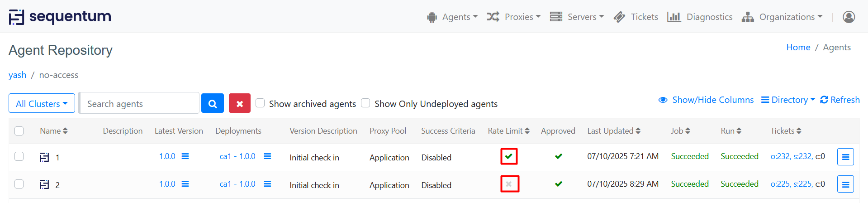This screenshot has height=203, width=868.
Task: Navigate to the yash breadcrumb link
Action: [x=18, y=75]
